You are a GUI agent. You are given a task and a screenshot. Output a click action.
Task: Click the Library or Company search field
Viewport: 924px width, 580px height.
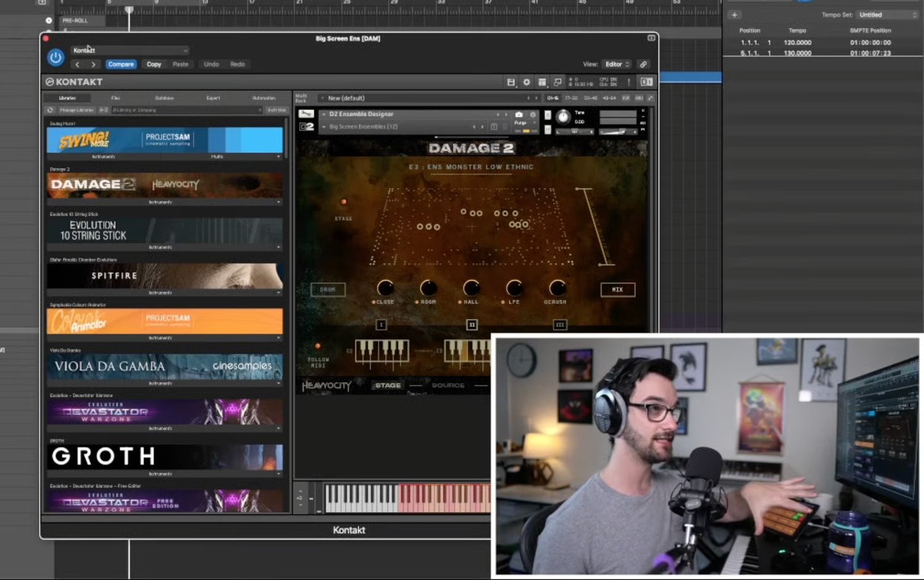pos(187,110)
